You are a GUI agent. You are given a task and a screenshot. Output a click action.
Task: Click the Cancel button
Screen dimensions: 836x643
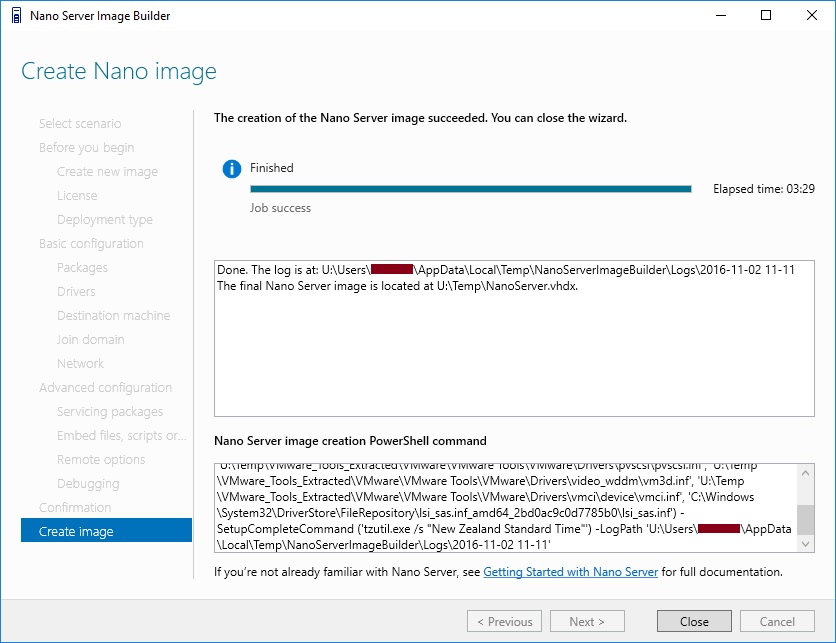777,621
